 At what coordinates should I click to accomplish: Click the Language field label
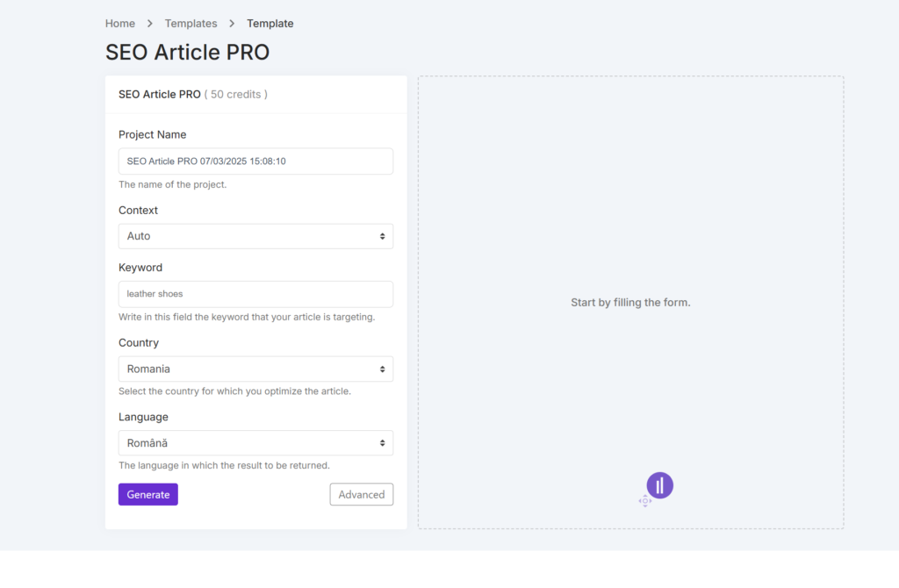coord(143,417)
